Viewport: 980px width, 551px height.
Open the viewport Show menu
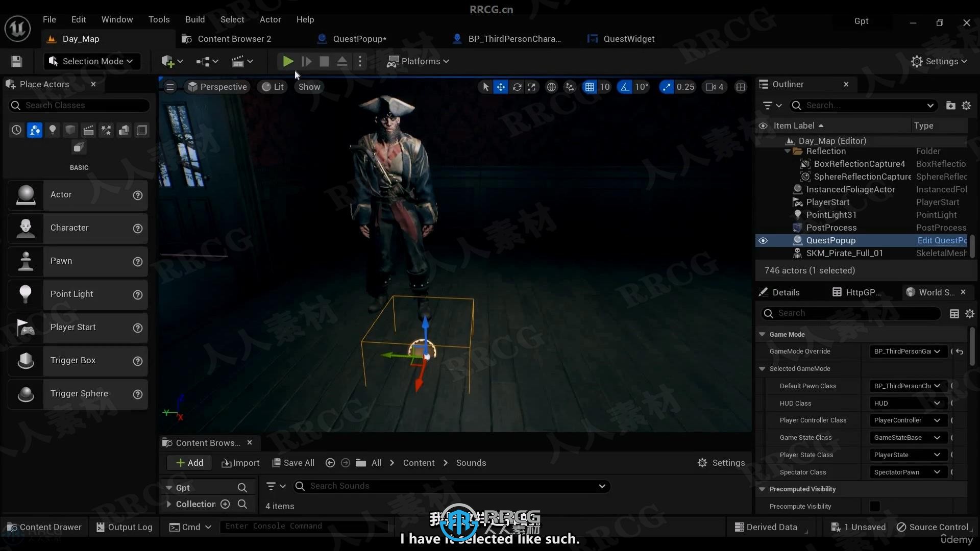(309, 87)
